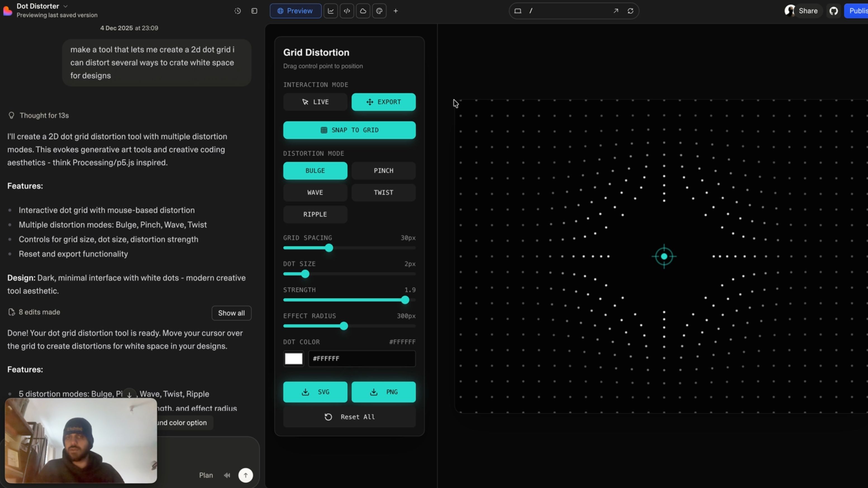The image size is (868, 488).
Task: Open the design palette icon
Action: click(379, 11)
